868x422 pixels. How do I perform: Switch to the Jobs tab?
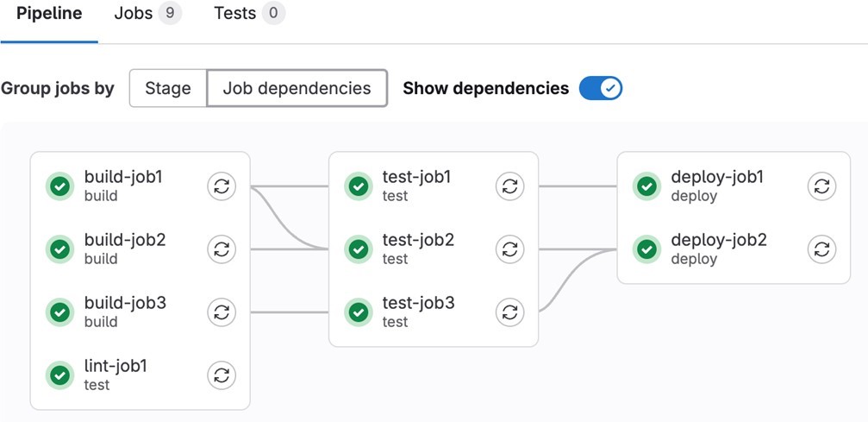(x=147, y=14)
